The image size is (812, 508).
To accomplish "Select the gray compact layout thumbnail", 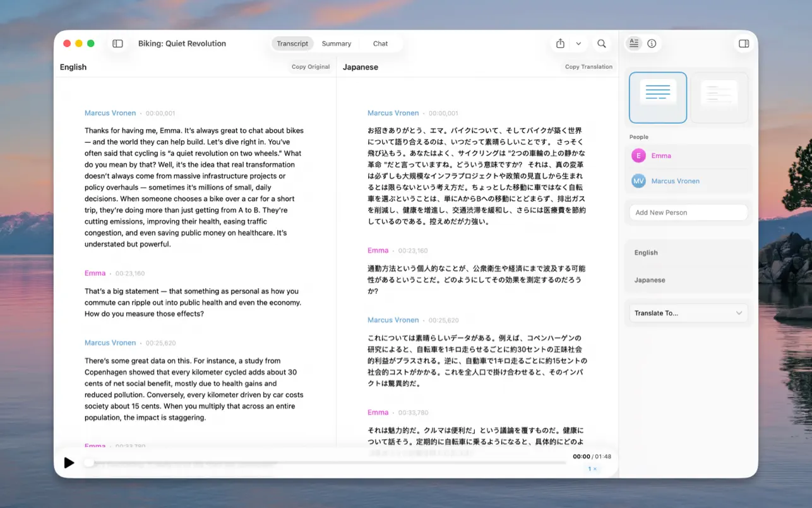I will (x=719, y=98).
